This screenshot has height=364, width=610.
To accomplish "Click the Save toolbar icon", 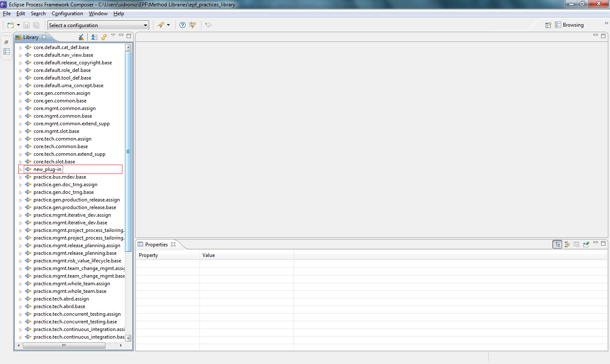I will pos(26,25).
